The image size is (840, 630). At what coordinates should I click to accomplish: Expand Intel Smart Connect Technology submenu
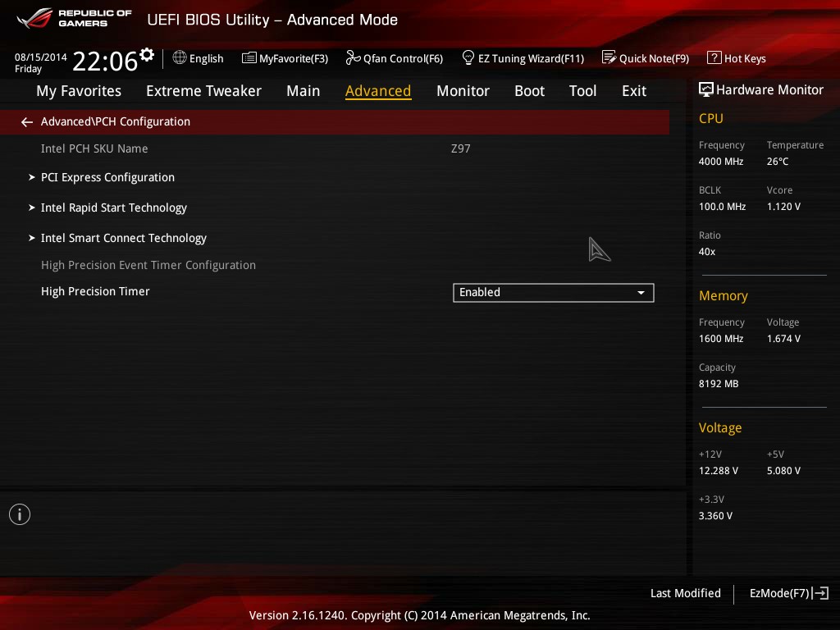point(124,239)
